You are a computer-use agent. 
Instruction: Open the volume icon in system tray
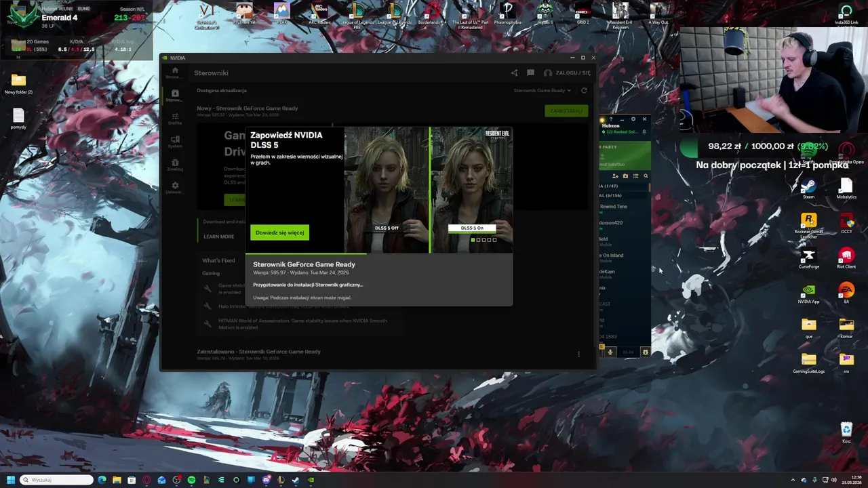coord(833,480)
